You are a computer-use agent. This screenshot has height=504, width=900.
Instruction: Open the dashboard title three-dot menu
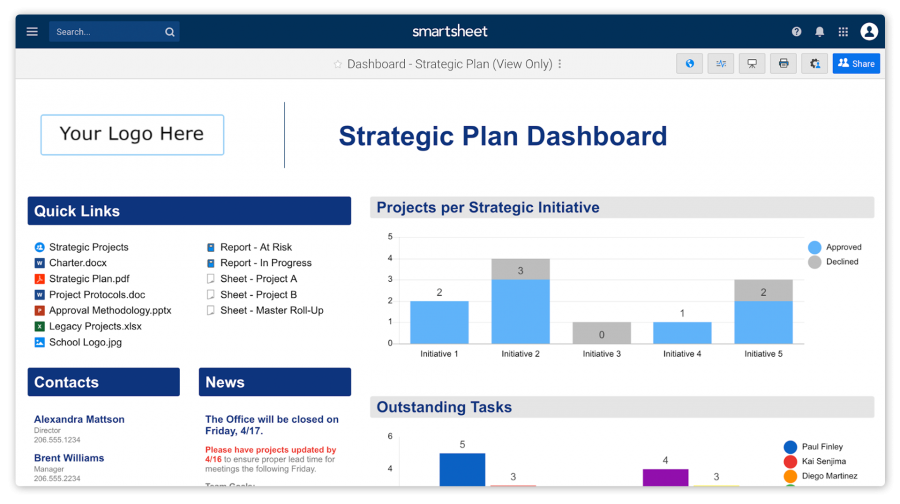(x=560, y=64)
